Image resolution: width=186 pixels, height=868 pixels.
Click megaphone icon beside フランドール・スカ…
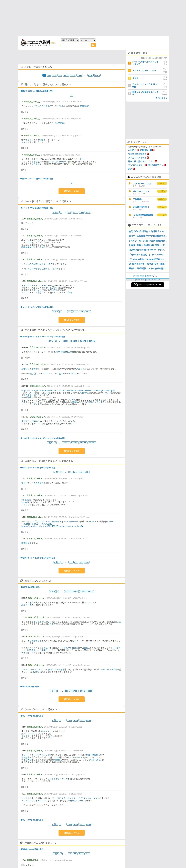pos(130,184)
